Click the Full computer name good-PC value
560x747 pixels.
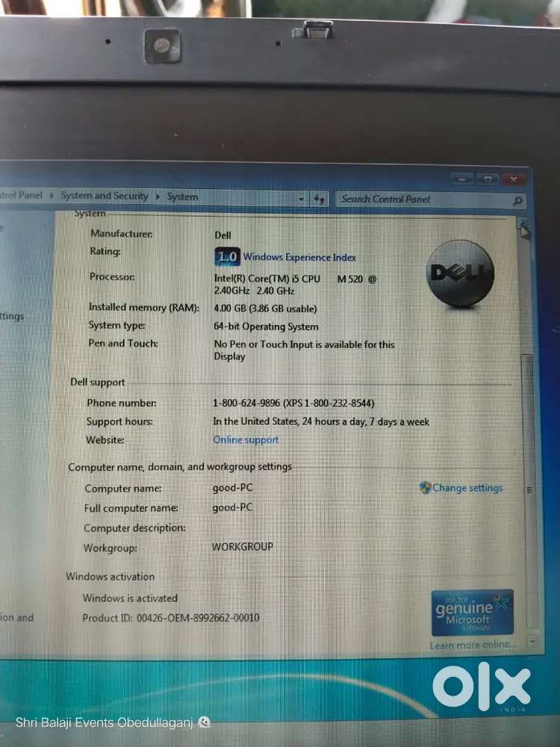(x=232, y=507)
